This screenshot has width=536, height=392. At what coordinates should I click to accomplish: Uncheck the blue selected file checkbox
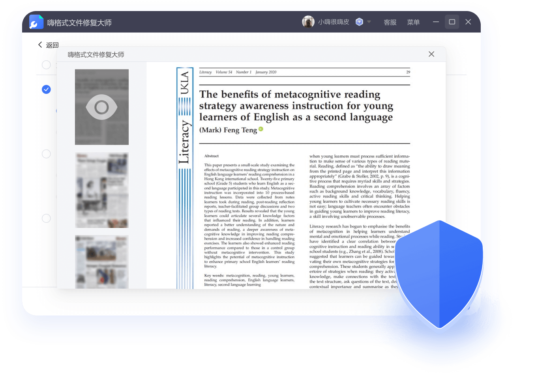pyautogui.click(x=46, y=90)
